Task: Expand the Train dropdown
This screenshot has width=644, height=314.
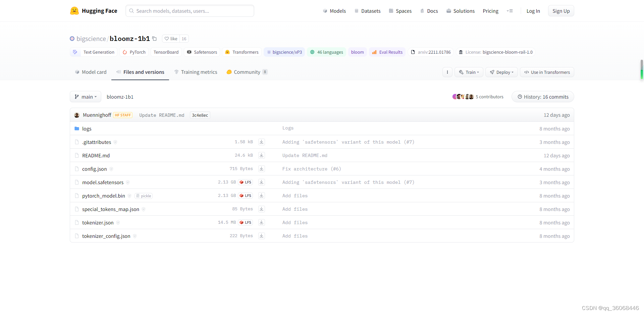Action: coord(469,72)
